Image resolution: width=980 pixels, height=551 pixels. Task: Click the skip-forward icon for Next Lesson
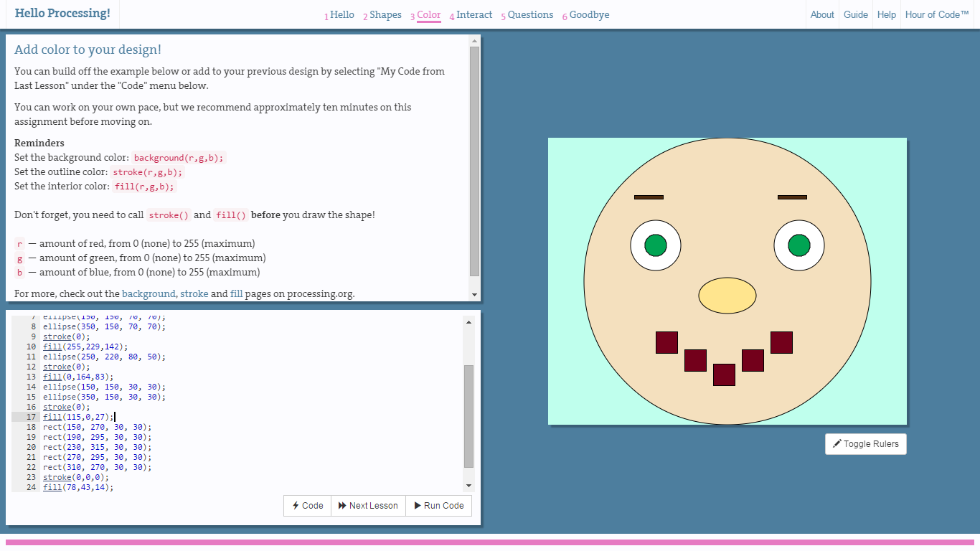click(344, 506)
